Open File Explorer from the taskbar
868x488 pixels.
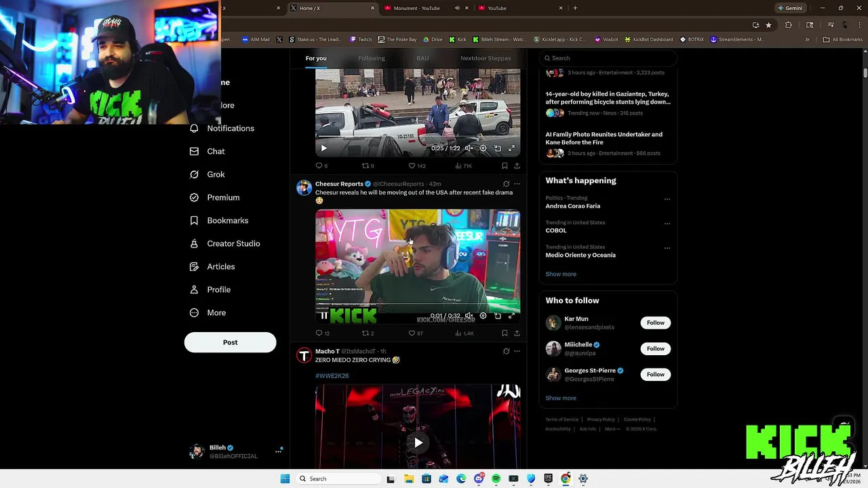pos(408,479)
